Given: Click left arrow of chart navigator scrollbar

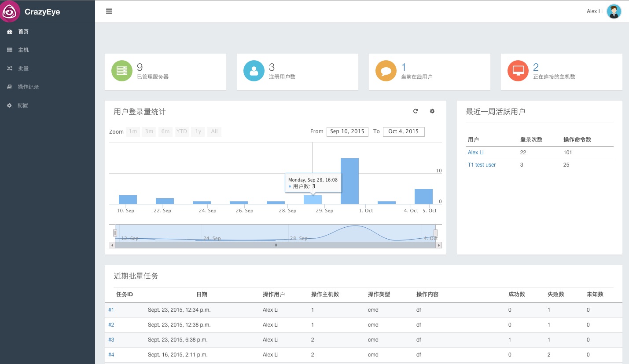Looking at the screenshot, I should point(112,245).
